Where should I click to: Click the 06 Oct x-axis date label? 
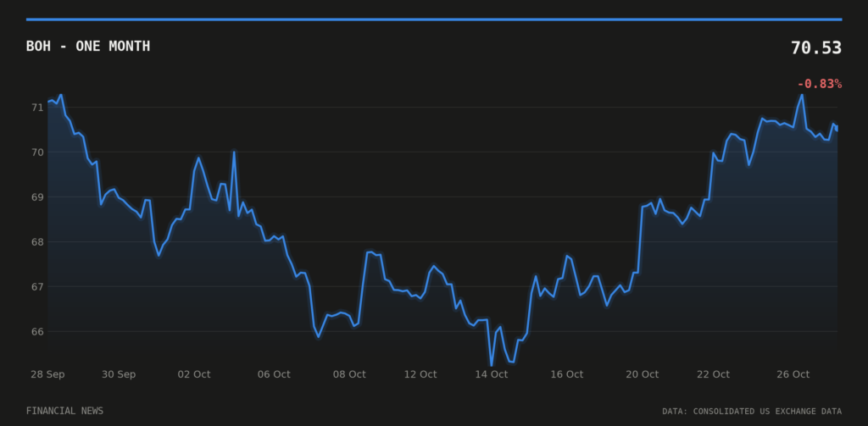tap(274, 374)
